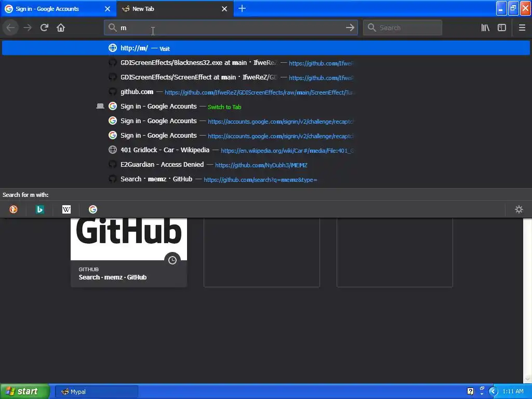Minimize the browser window

[501, 8]
